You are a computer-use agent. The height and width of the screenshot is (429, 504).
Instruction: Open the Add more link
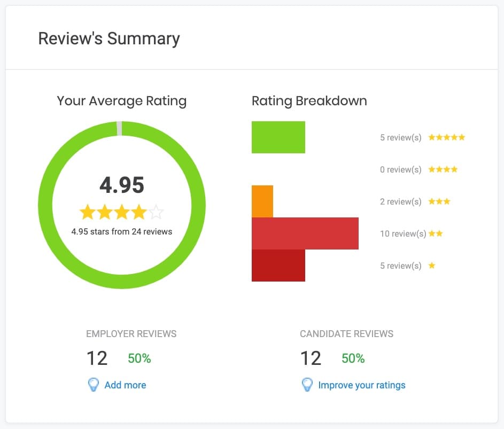(126, 385)
